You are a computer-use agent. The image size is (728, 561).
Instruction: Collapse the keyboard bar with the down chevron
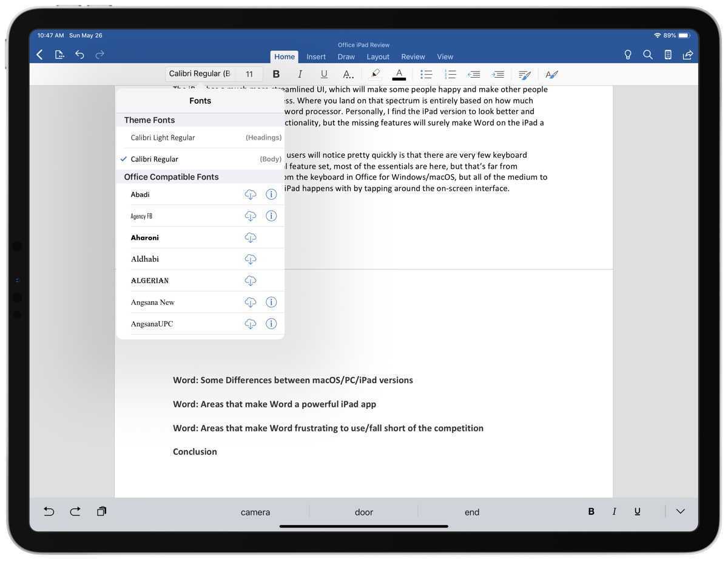pos(681,511)
